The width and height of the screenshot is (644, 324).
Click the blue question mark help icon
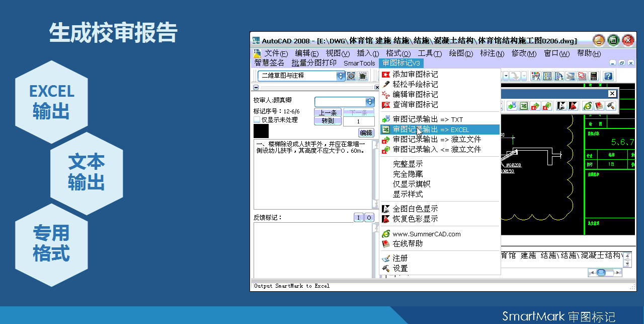[608, 76]
